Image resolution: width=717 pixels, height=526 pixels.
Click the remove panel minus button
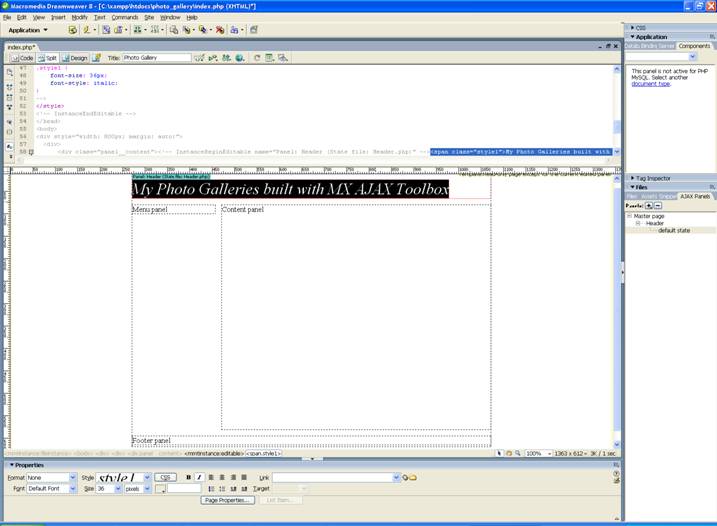pos(658,206)
